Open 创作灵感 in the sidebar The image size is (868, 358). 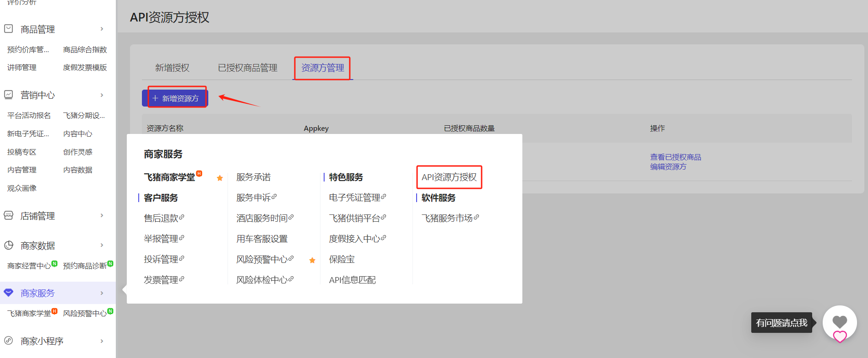78,152
